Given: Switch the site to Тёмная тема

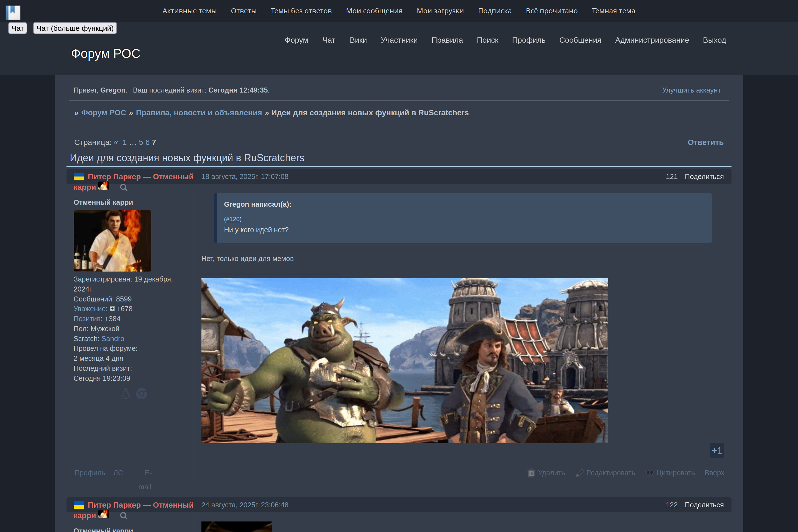Looking at the screenshot, I should click(x=613, y=11).
